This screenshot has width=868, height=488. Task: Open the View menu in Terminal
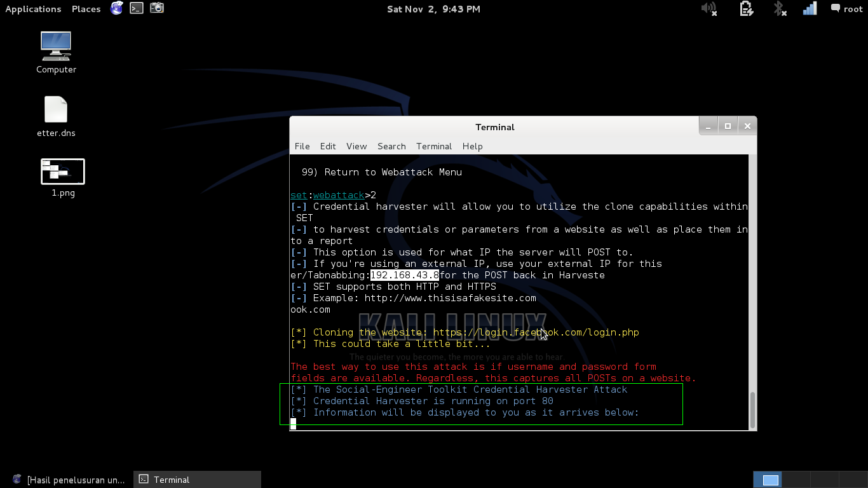[356, 146]
